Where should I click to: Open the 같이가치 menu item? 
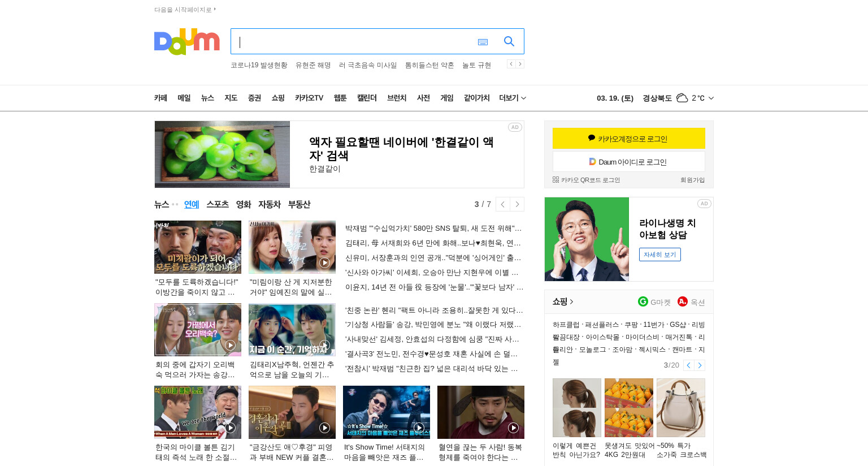tap(476, 98)
